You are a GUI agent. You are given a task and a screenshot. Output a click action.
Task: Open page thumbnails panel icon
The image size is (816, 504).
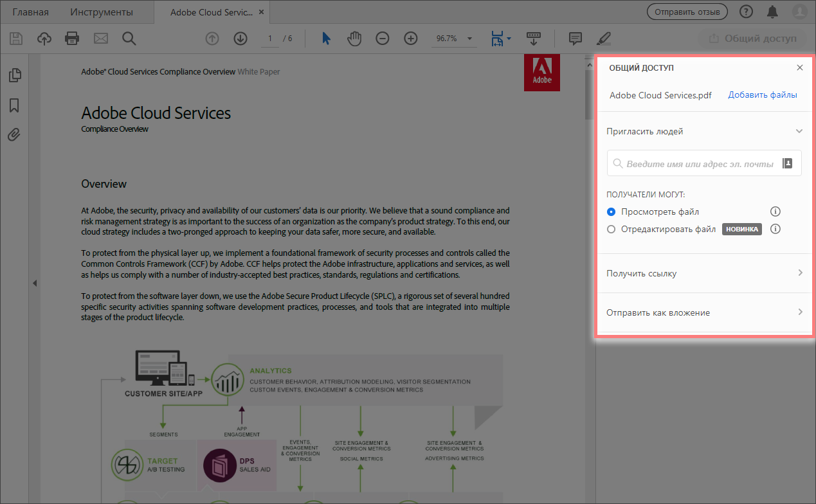(14, 75)
